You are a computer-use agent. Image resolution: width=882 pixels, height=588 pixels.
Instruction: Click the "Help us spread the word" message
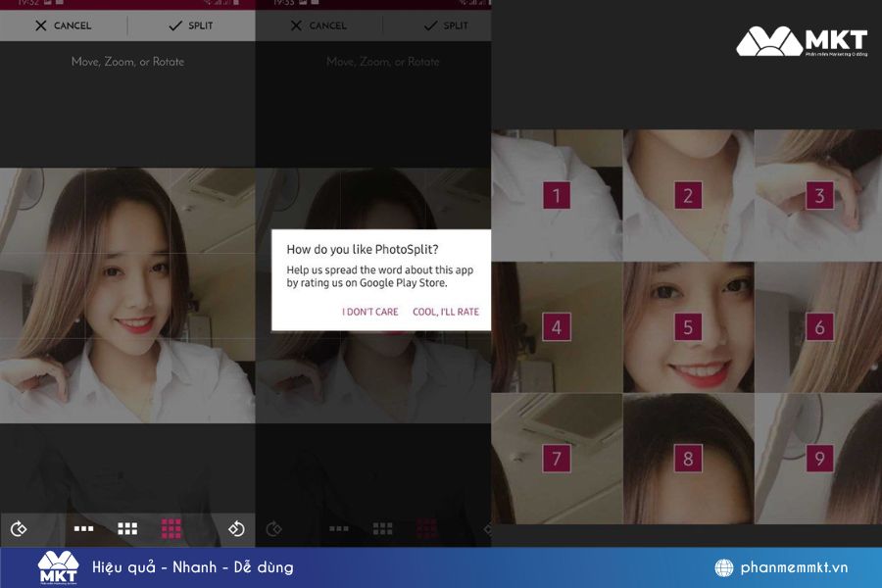pos(379,276)
